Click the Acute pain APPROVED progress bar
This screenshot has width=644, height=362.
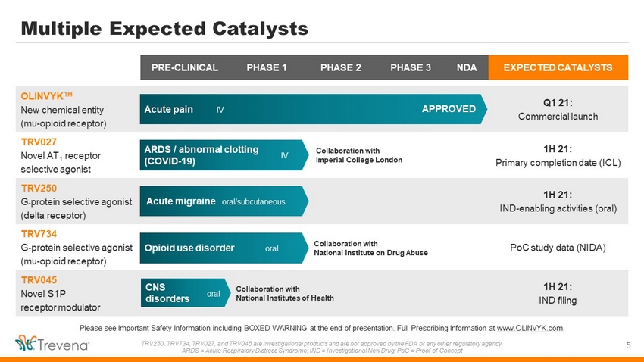point(314,109)
